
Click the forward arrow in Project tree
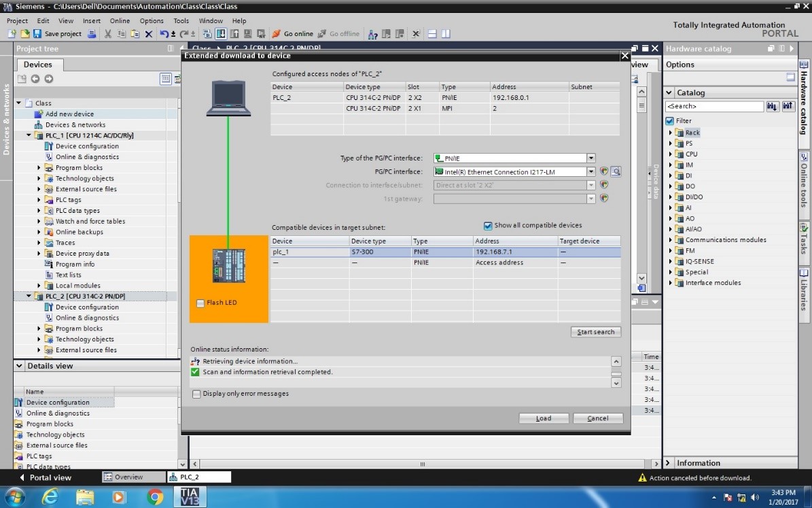49,79
